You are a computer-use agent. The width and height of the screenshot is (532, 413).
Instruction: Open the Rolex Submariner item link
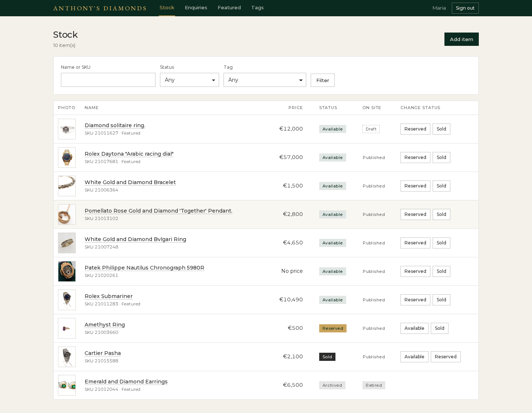tap(109, 296)
